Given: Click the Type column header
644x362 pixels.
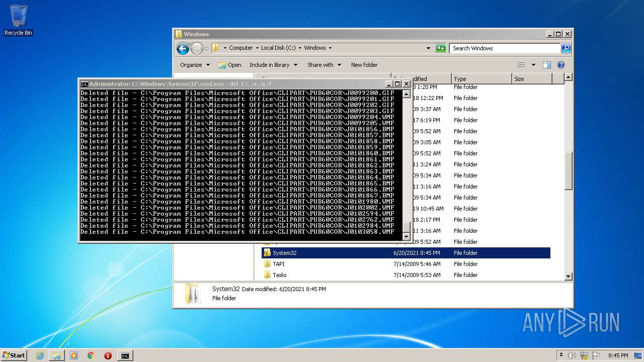Looking at the screenshot, I should [x=481, y=79].
